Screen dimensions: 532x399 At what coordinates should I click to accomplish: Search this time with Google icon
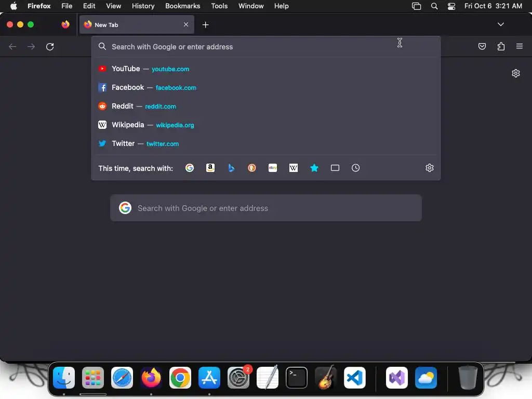coord(190,168)
